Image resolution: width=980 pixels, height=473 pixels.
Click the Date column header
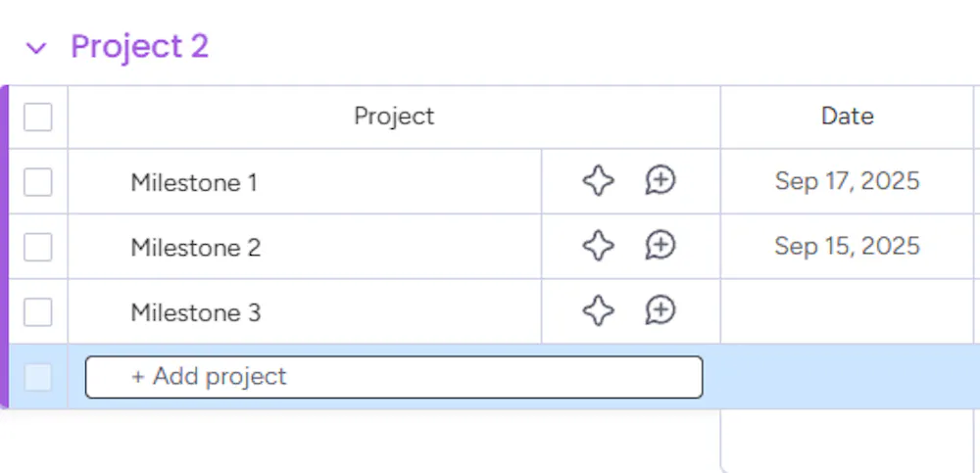coord(847,117)
